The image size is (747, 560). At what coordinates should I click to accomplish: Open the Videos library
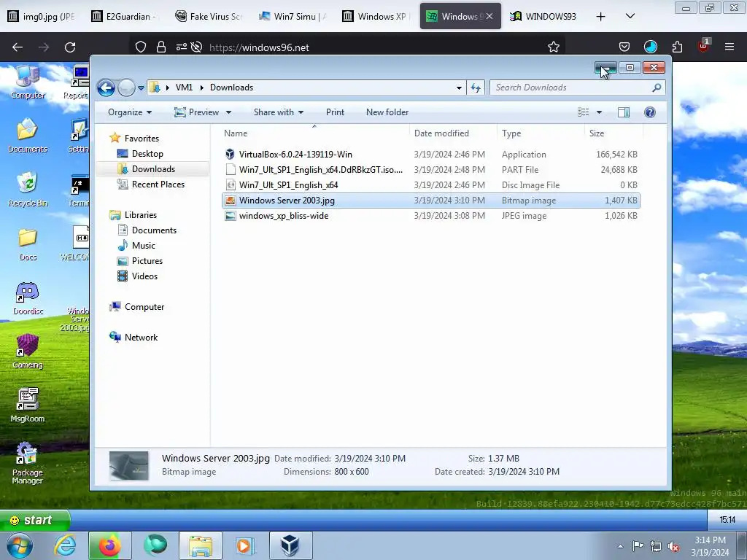pyautogui.click(x=144, y=276)
